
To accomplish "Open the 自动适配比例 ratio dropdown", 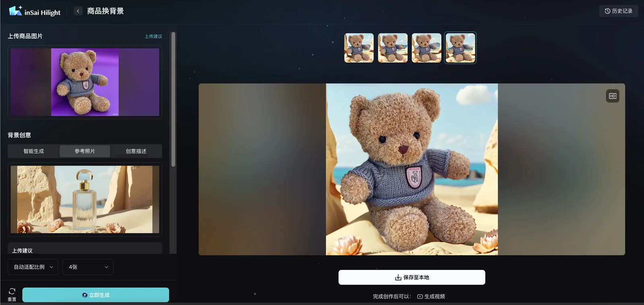I will pos(33,267).
